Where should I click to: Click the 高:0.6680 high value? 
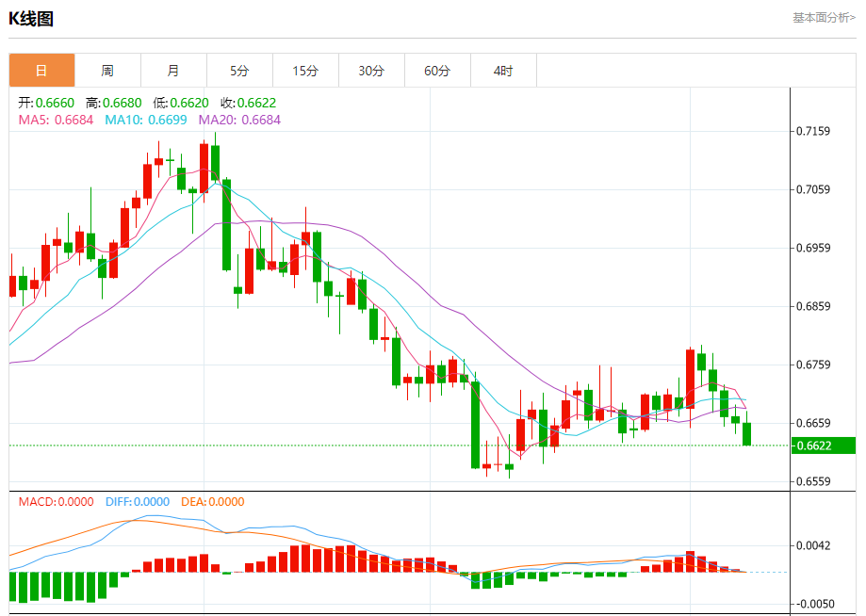coord(114,103)
